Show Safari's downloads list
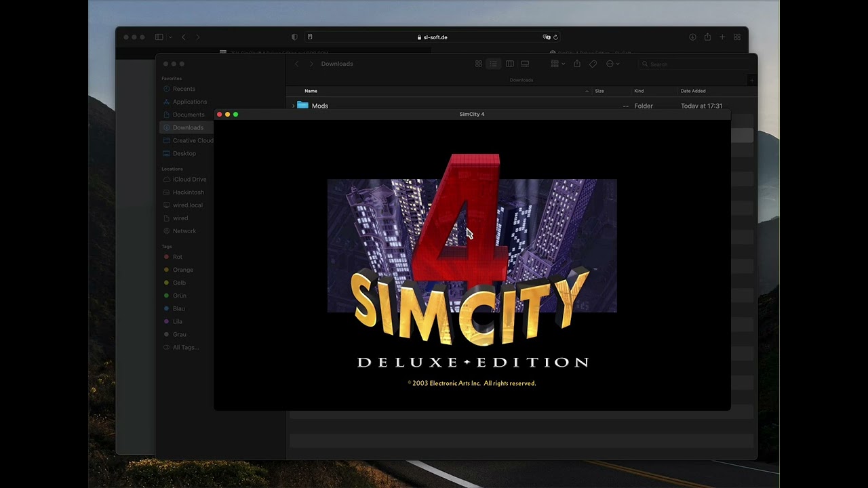The height and width of the screenshot is (488, 868). pos(692,37)
